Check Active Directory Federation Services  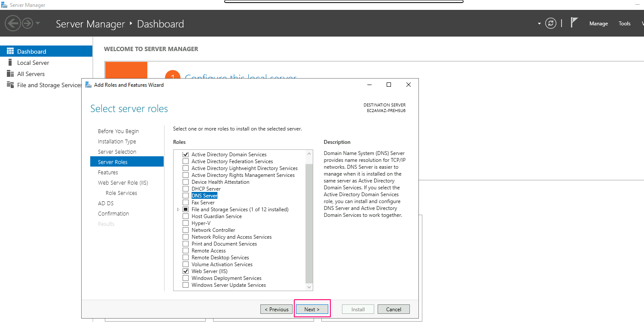186,161
